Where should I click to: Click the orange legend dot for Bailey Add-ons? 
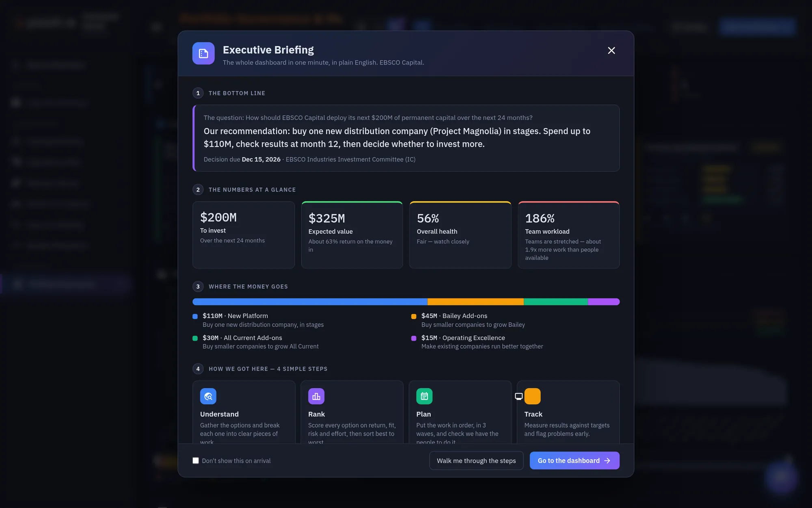click(x=414, y=316)
